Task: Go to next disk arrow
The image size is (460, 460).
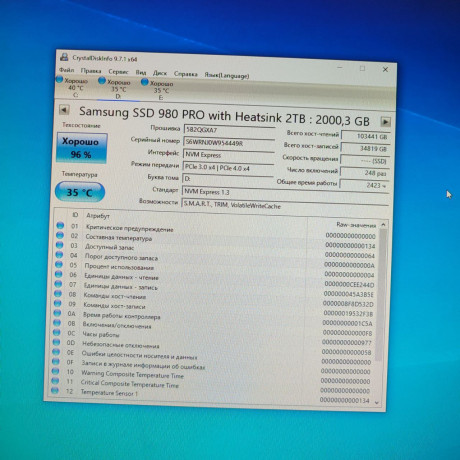Action: point(385,122)
